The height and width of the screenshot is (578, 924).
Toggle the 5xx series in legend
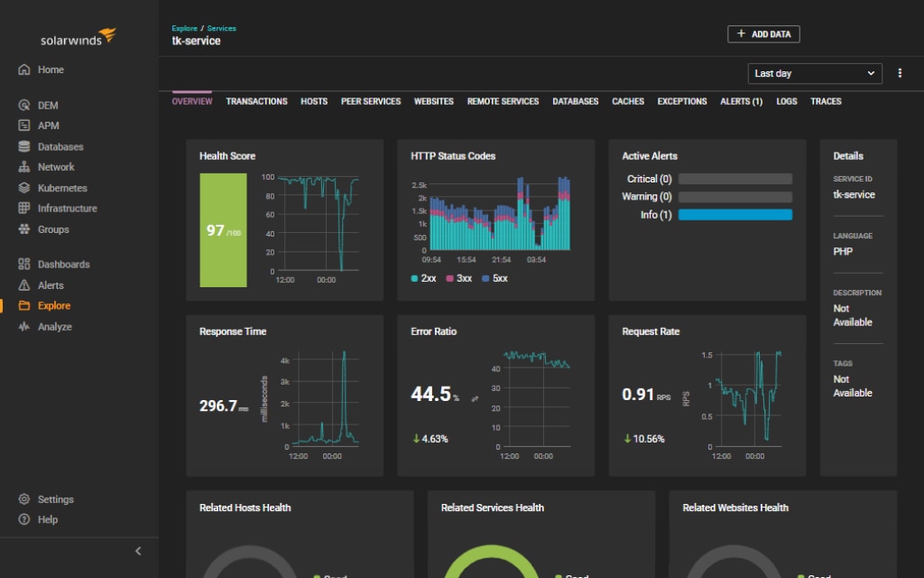click(495, 278)
